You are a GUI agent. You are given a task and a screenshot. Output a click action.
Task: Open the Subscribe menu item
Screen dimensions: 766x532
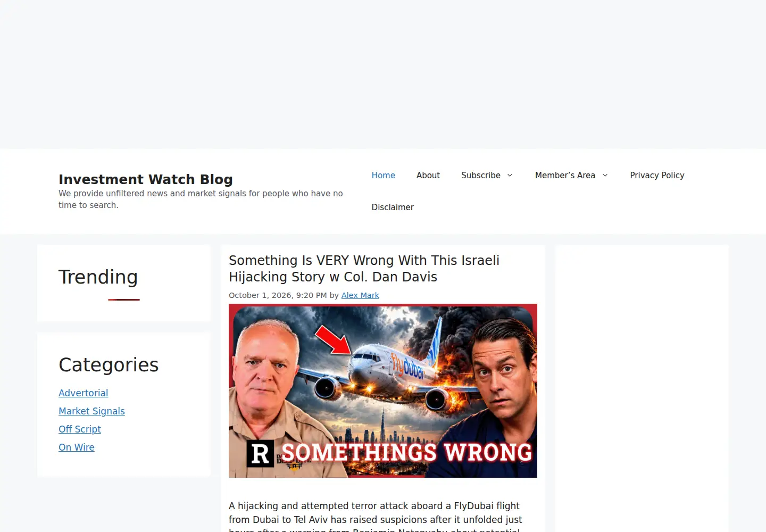481,175
